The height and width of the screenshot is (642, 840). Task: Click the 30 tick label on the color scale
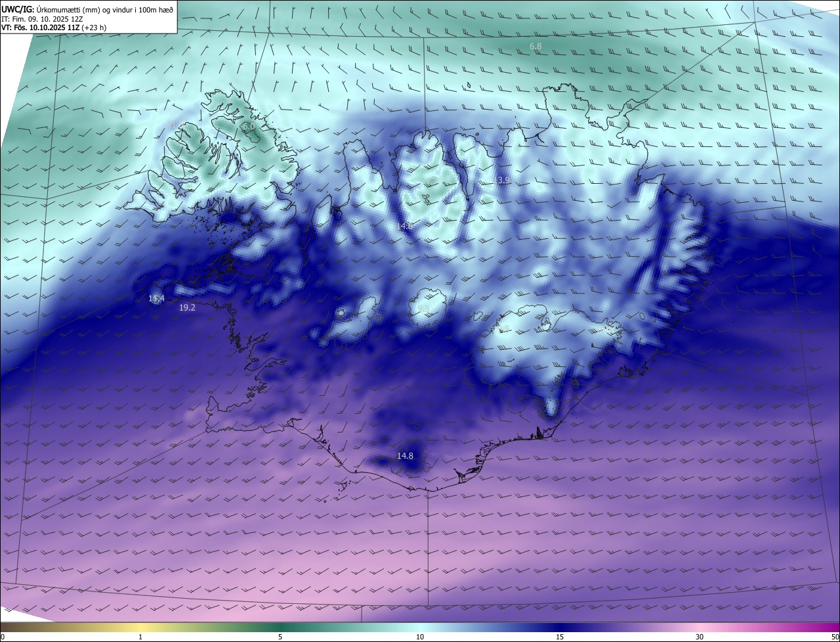(700, 637)
